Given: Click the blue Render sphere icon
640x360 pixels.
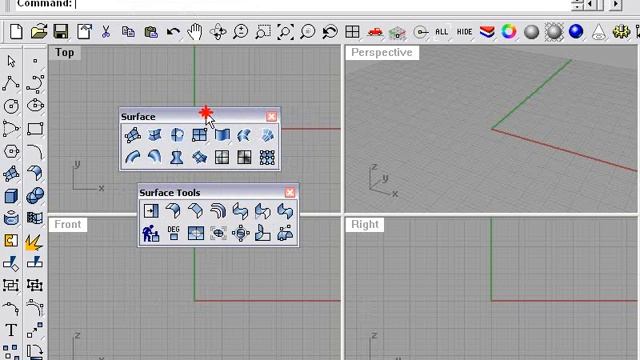Looking at the screenshot, I should [576, 31].
